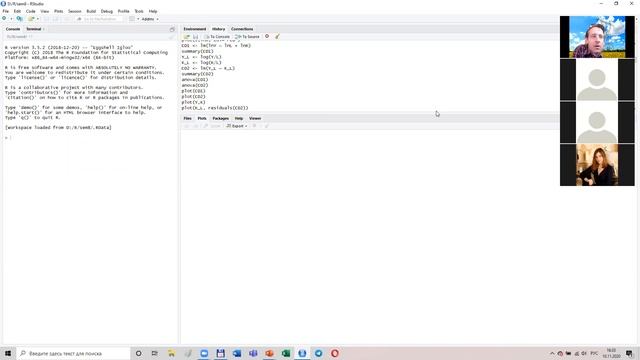Expand the recent files dropdown arrow
Viewport: 640px width, 360px height.
[x=38, y=19]
